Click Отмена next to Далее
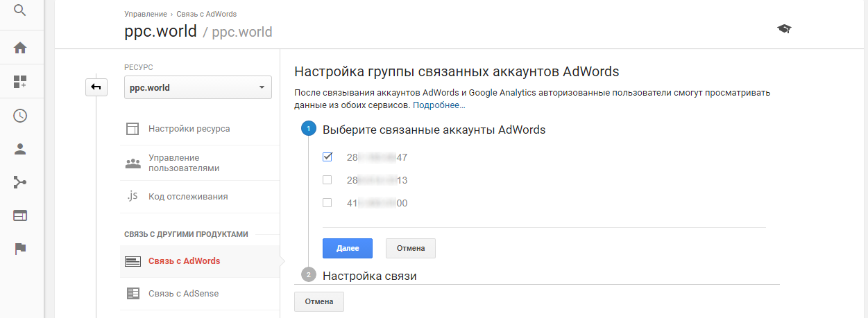868x318 pixels. point(410,248)
